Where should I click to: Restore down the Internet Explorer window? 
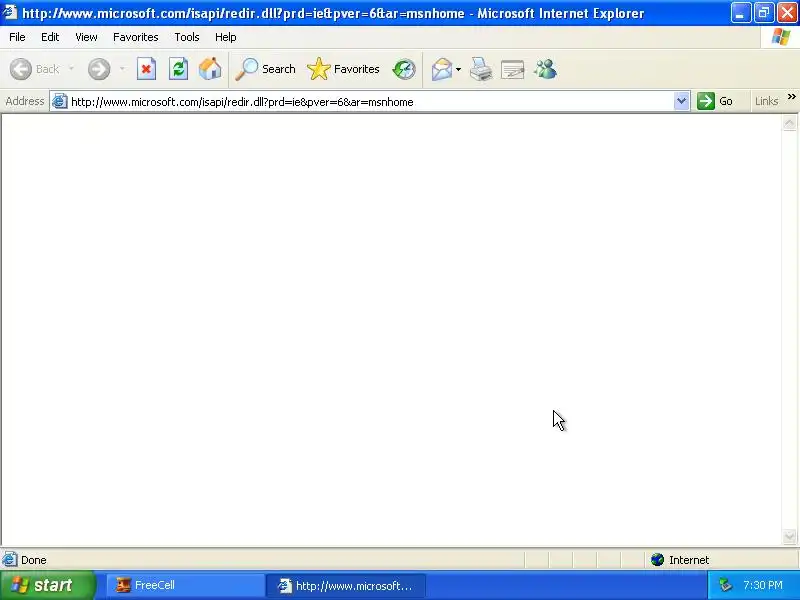764,13
